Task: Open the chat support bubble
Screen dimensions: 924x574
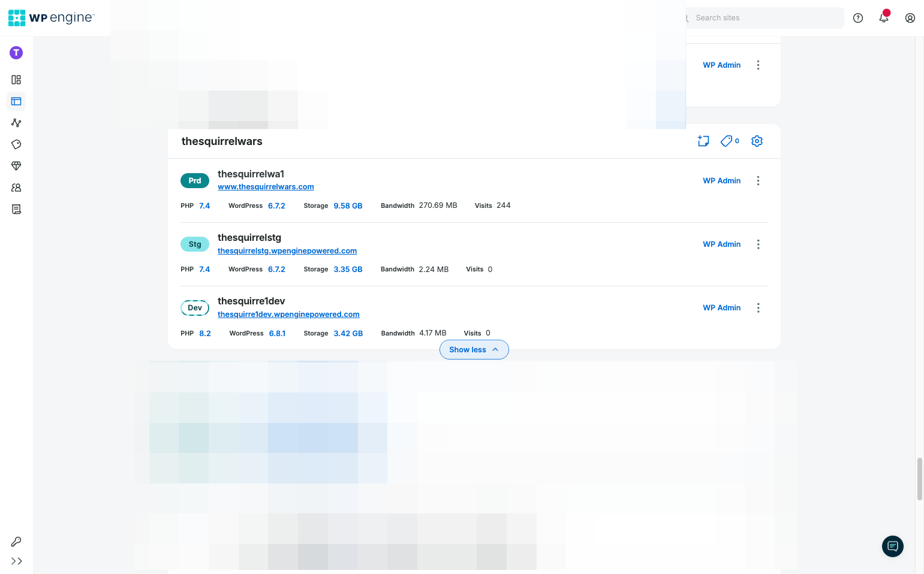Action: pos(893,546)
